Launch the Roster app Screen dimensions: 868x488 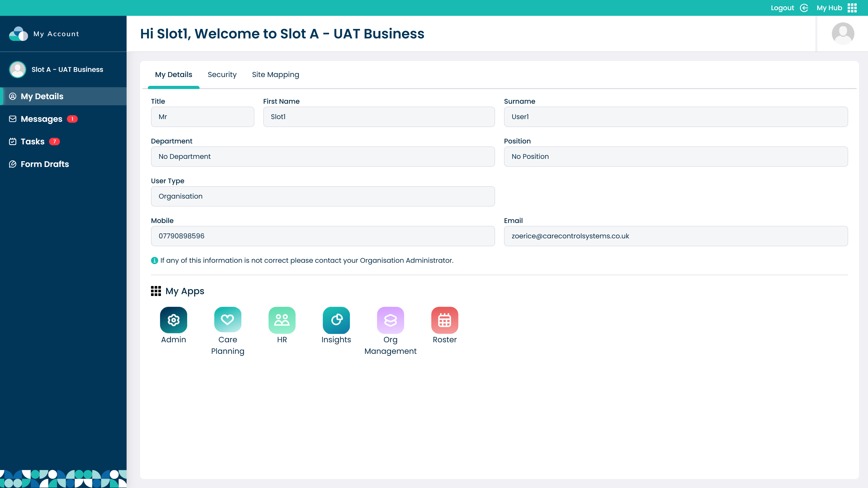tap(444, 320)
